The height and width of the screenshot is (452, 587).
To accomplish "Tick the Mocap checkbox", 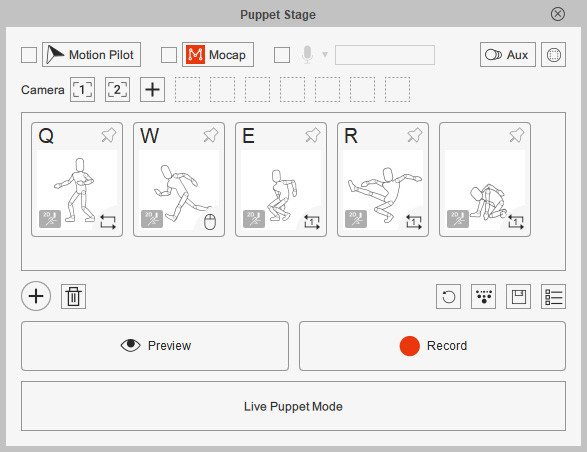I will (169, 55).
